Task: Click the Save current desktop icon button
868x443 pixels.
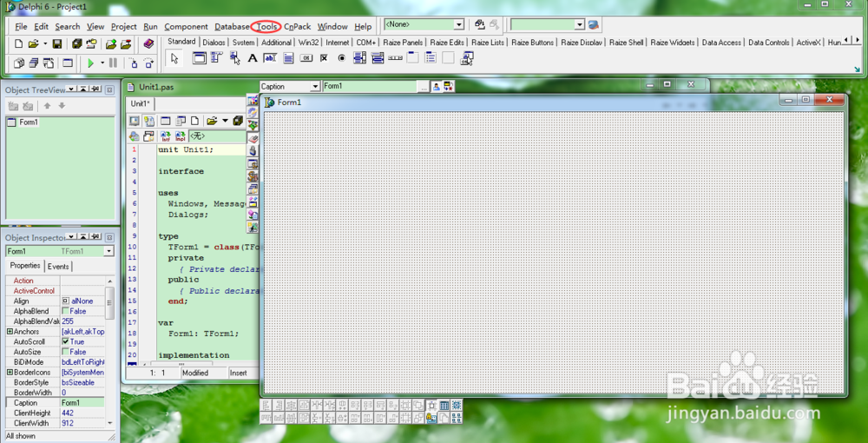Action: (x=479, y=25)
